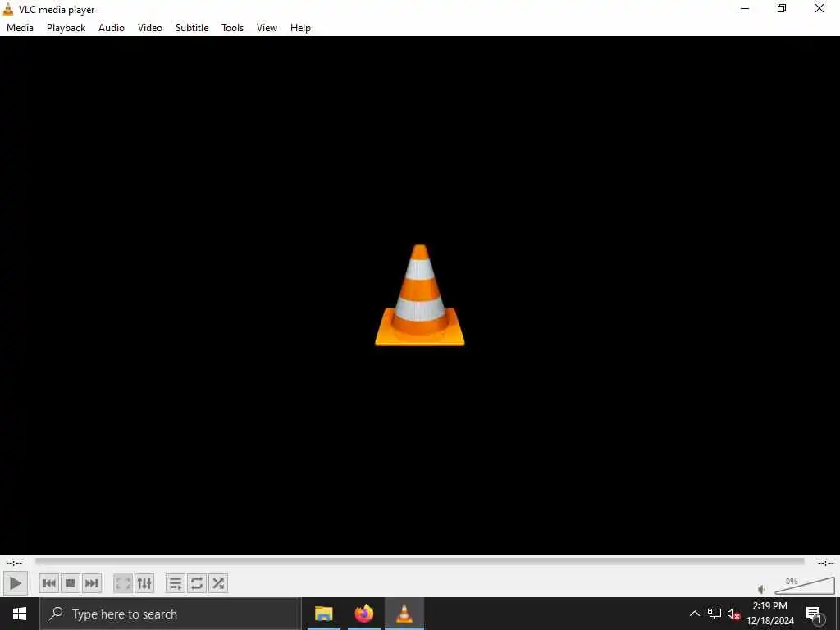The height and width of the screenshot is (630, 840).
Task: Open the Subtitle menu
Action: pos(192,28)
